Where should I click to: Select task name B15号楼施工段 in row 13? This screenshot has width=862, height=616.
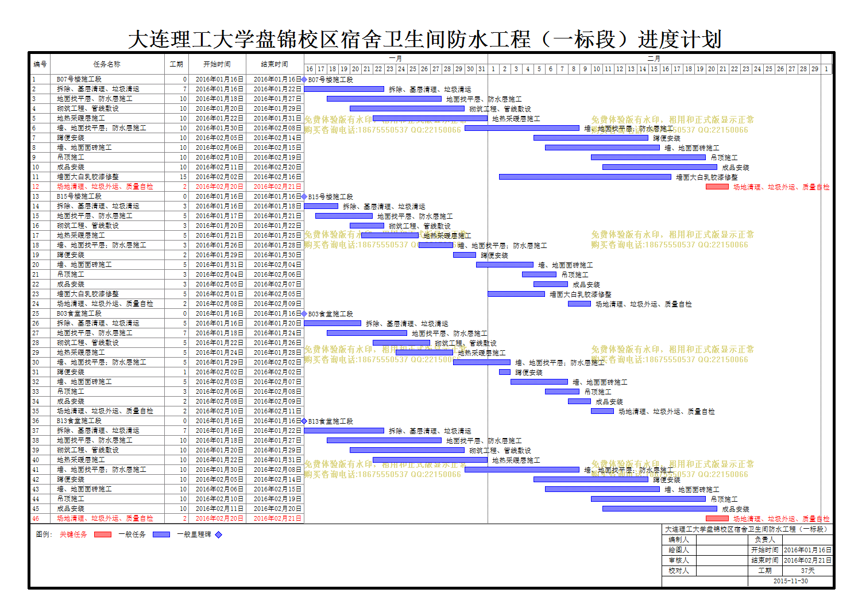[x=79, y=196]
